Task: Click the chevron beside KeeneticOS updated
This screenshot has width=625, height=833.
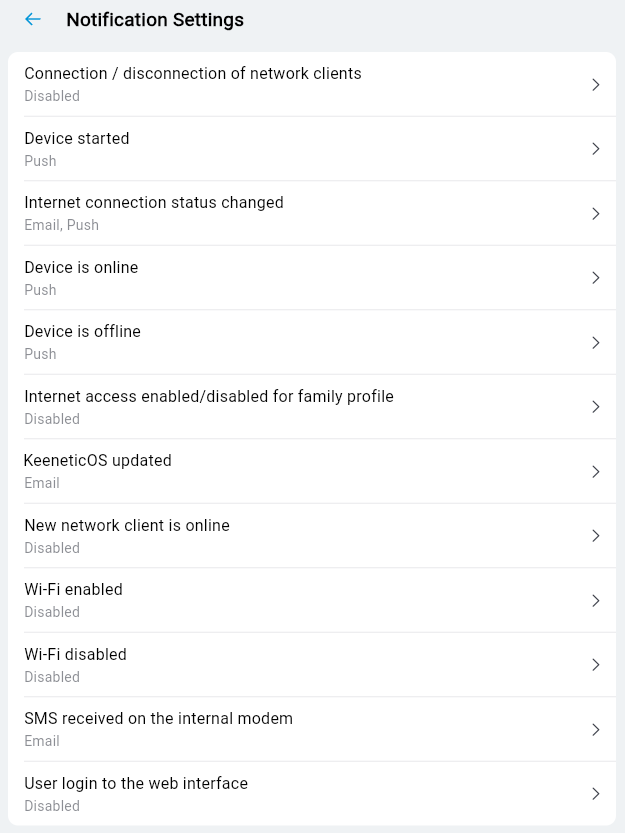Action: click(596, 471)
